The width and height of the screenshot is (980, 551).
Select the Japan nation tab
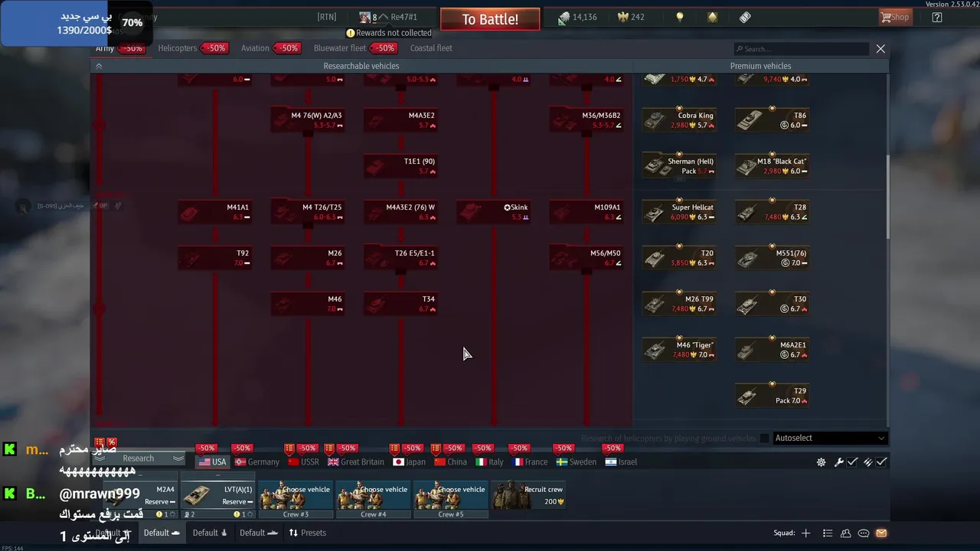point(410,462)
